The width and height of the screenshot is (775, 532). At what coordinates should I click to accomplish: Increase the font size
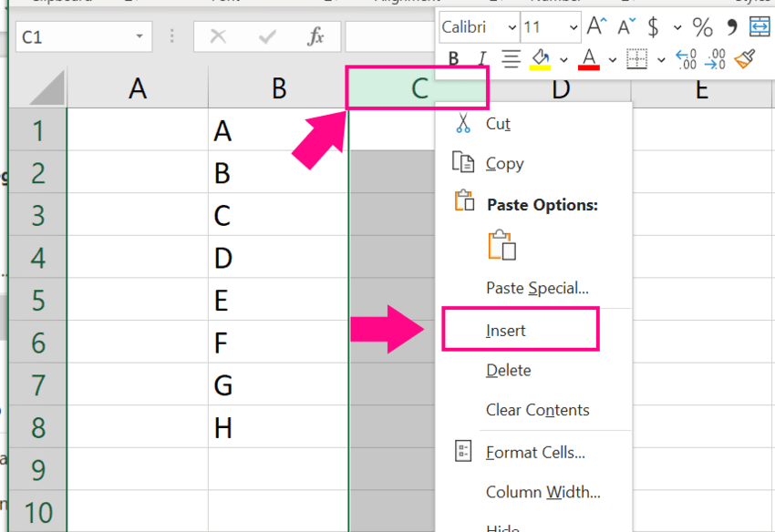pos(594,26)
